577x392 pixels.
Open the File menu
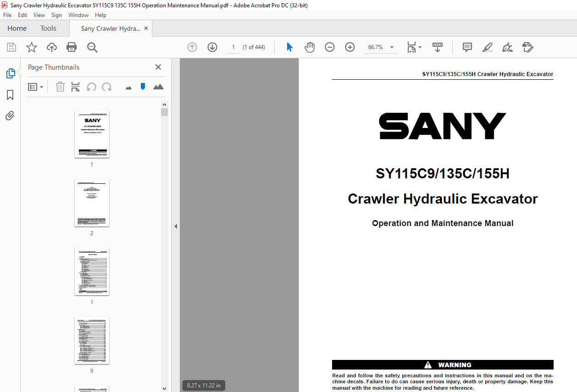pos(7,15)
